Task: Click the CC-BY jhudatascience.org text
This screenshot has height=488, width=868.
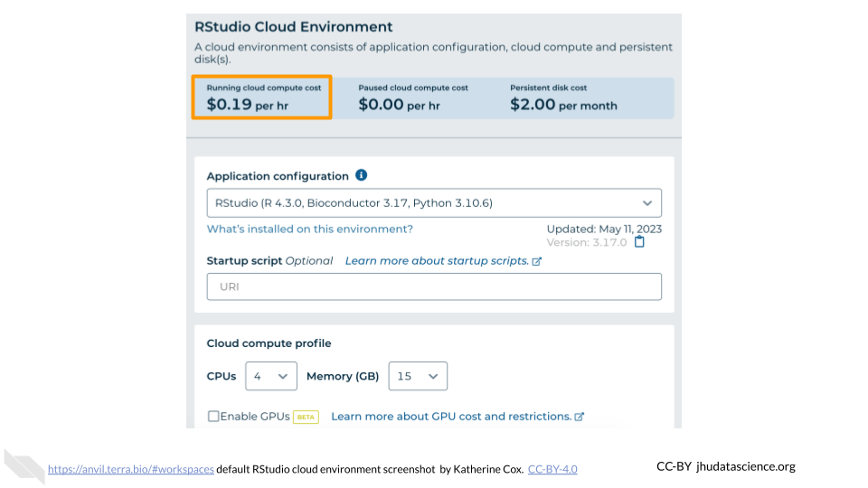Action: click(x=726, y=466)
